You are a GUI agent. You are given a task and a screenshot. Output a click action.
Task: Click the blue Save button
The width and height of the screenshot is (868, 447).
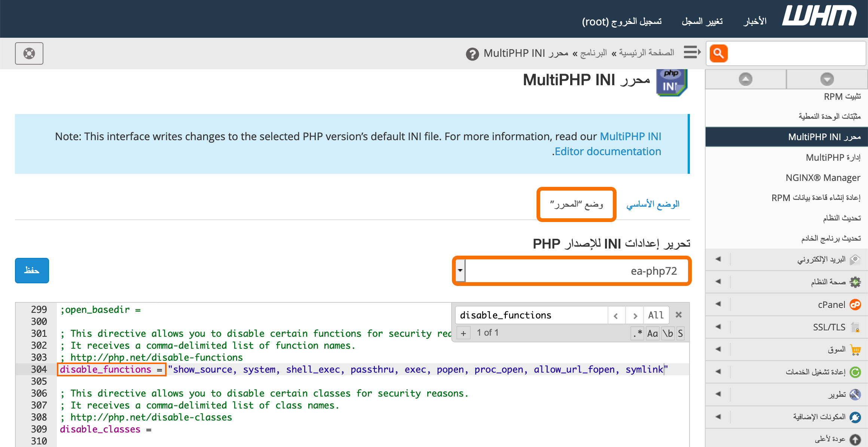pyautogui.click(x=32, y=270)
